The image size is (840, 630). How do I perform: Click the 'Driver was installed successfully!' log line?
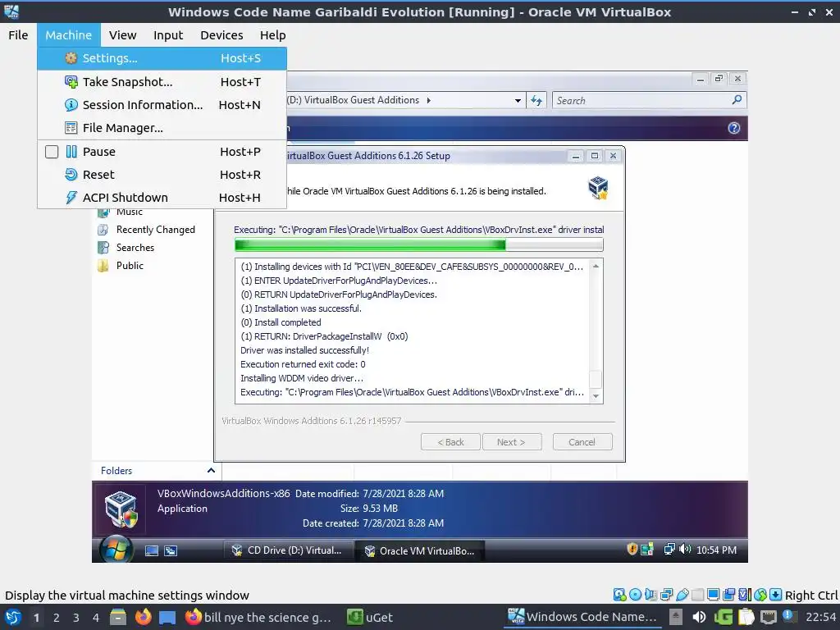pyautogui.click(x=305, y=349)
